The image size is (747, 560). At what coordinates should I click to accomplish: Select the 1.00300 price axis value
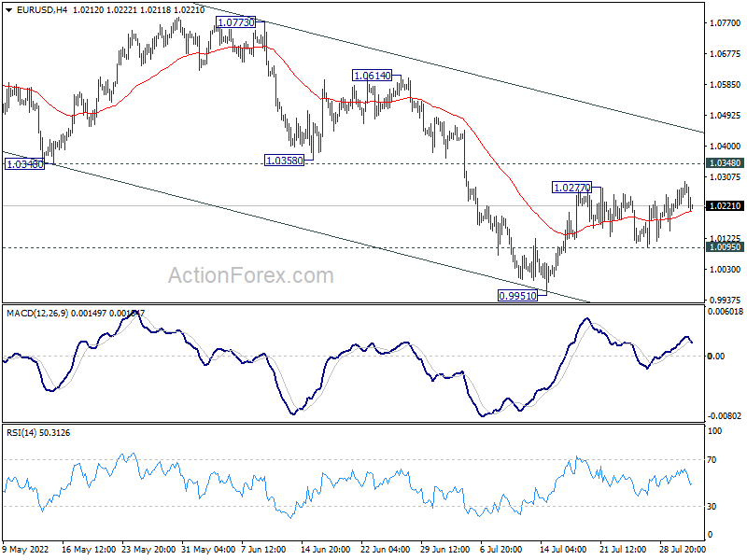point(726,270)
